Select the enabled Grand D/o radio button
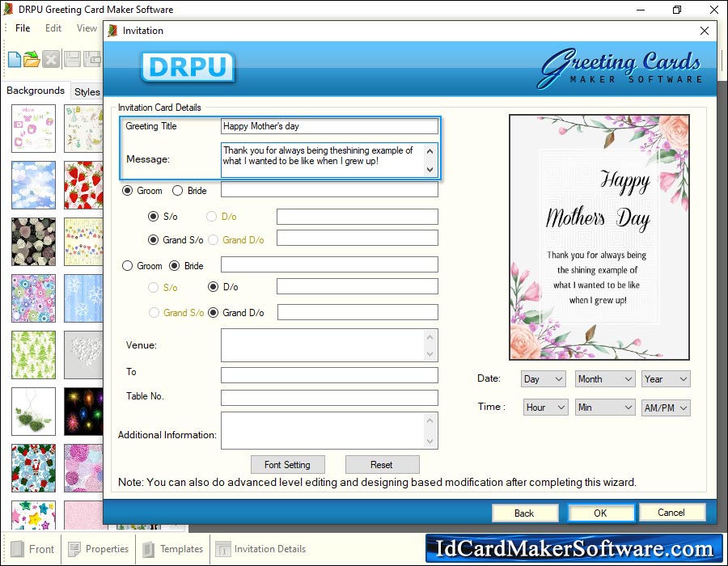This screenshot has width=728, height=566. (x=213, y=313)
